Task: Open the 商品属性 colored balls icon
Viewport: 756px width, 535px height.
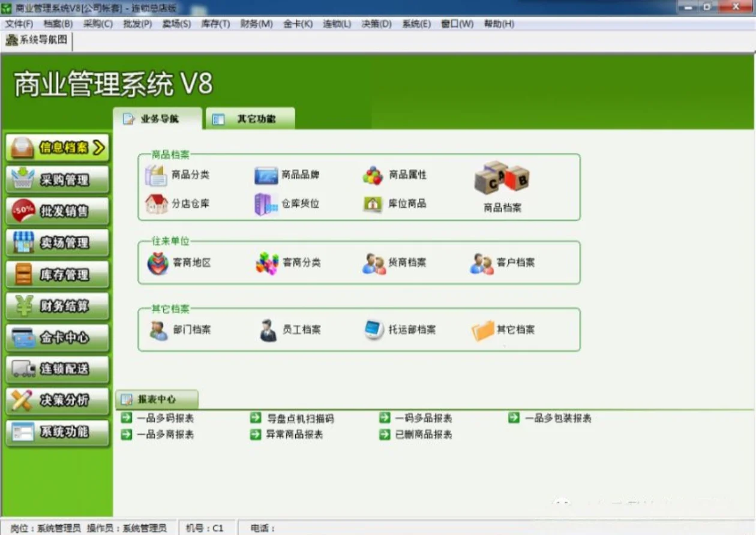Action: click(x=373, y=175)
